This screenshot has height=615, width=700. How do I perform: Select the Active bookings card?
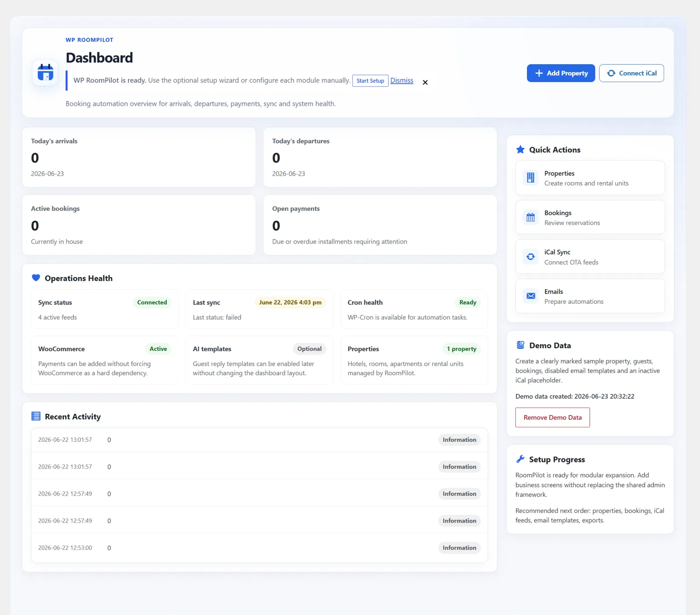click(139, 225)
